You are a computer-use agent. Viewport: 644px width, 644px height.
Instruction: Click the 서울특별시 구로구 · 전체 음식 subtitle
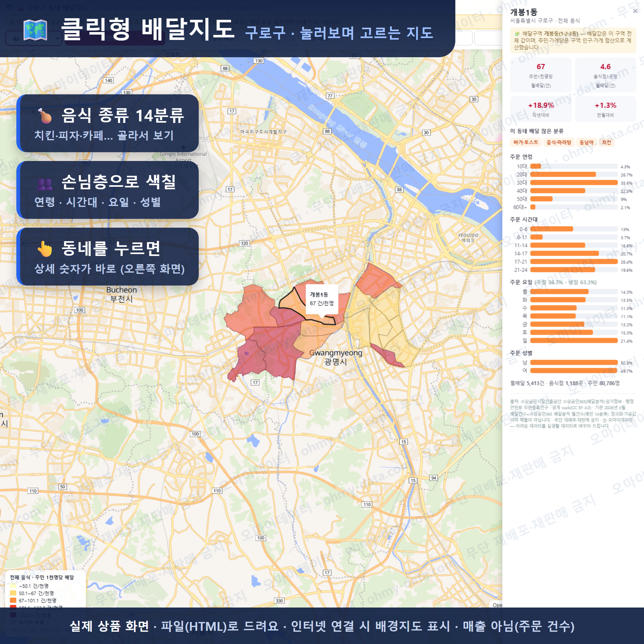545,21
